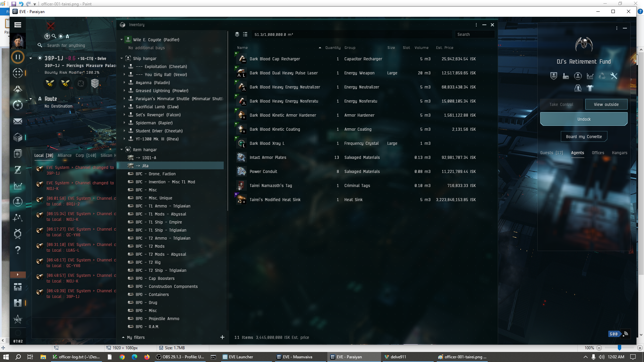Click the View outside button

click(606, 104)
